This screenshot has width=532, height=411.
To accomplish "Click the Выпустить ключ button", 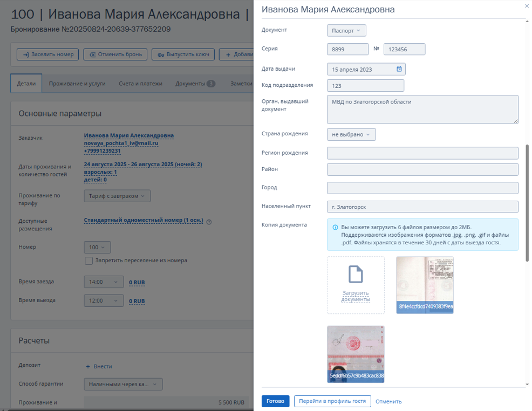I will (x=183, y=54).
